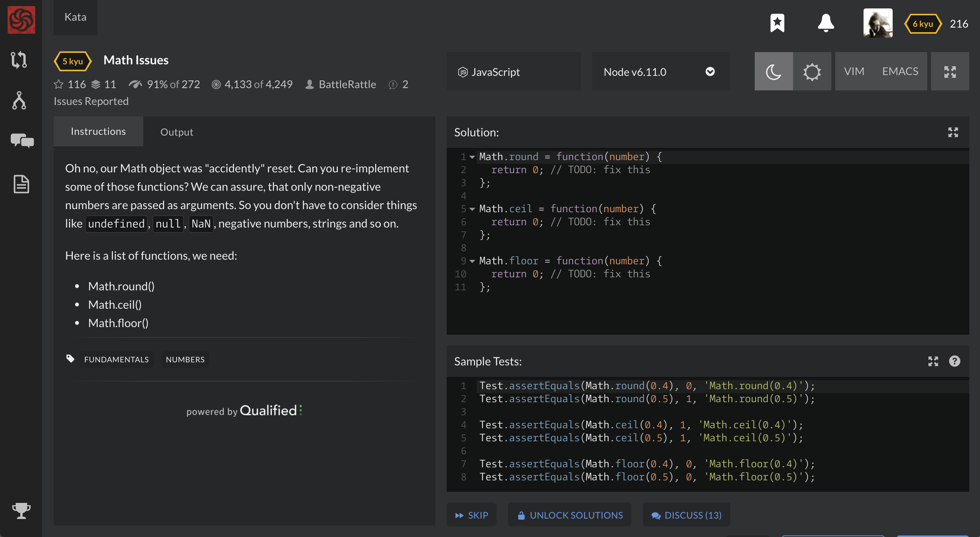Switch to the dark moon theme

coord(774,72)
